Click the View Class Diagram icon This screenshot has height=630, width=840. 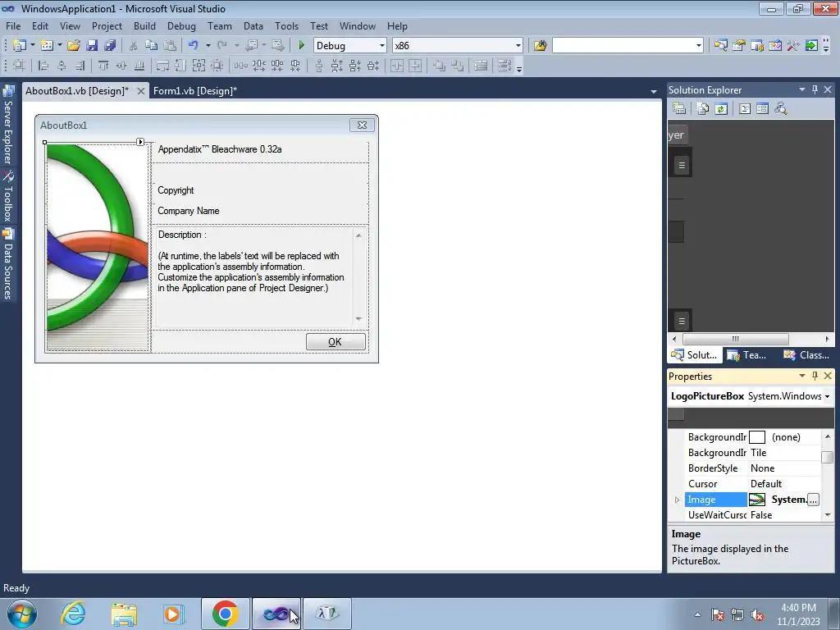click(781, 109)
